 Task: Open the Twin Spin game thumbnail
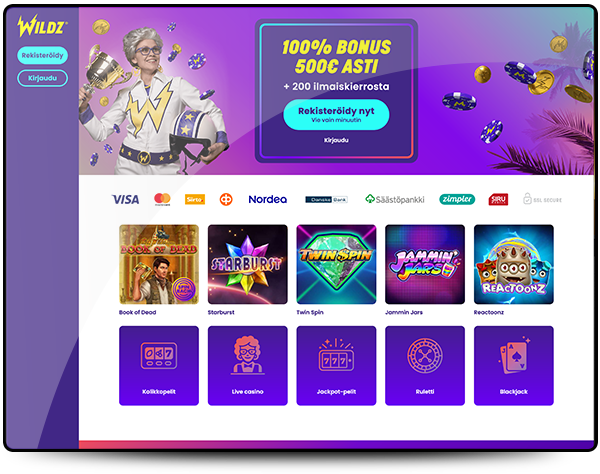pos(336,264)
